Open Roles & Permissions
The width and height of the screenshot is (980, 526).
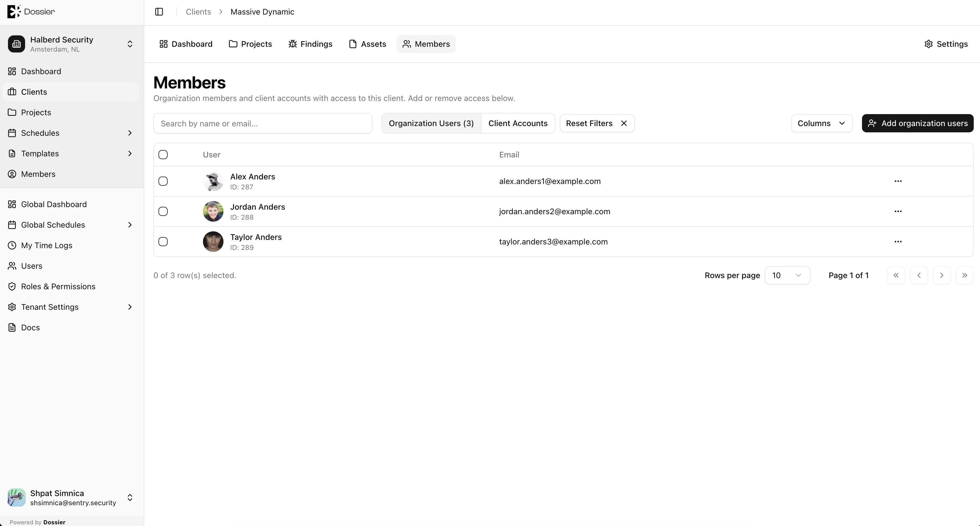click(71, 287)
